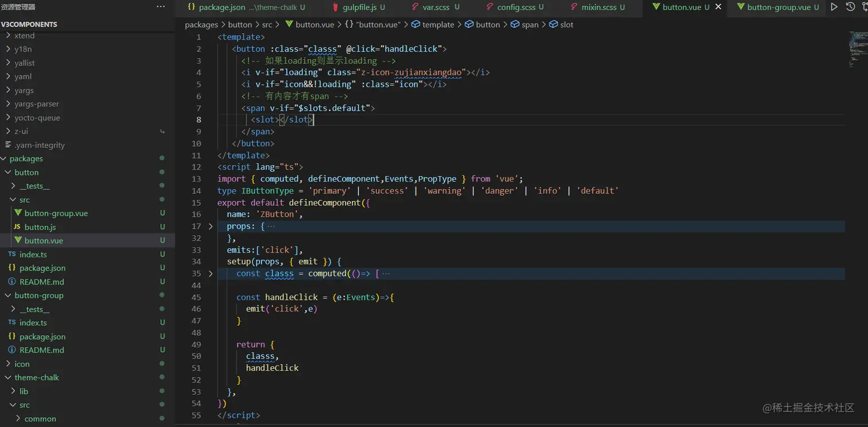Viewport: 868px width, 427px height.
Task: Click the gulp icon on gulpfile.js tab
Action: click(x=335, y=7)
